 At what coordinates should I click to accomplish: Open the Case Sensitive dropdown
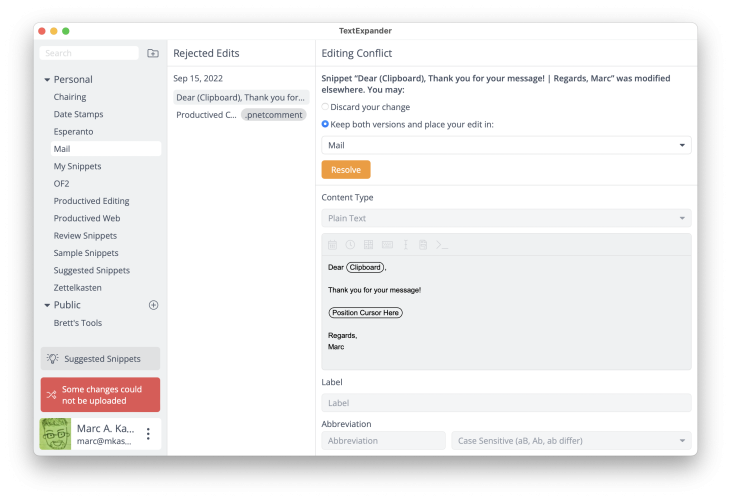(x=571, y=440)
